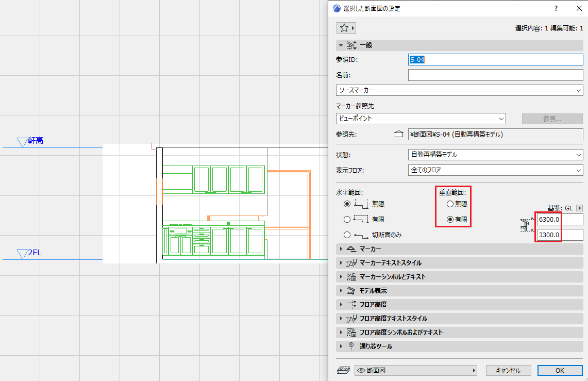Click the 選択内容: 1 編集可能: 1 text

pyautogui.click(x=549, y=28)
